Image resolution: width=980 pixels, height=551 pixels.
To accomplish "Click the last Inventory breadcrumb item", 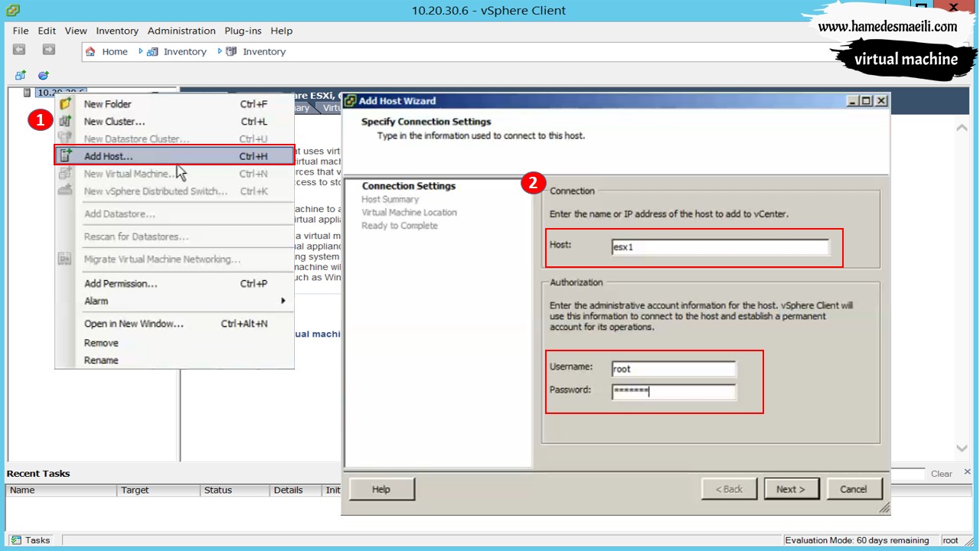I will [264, 51].
